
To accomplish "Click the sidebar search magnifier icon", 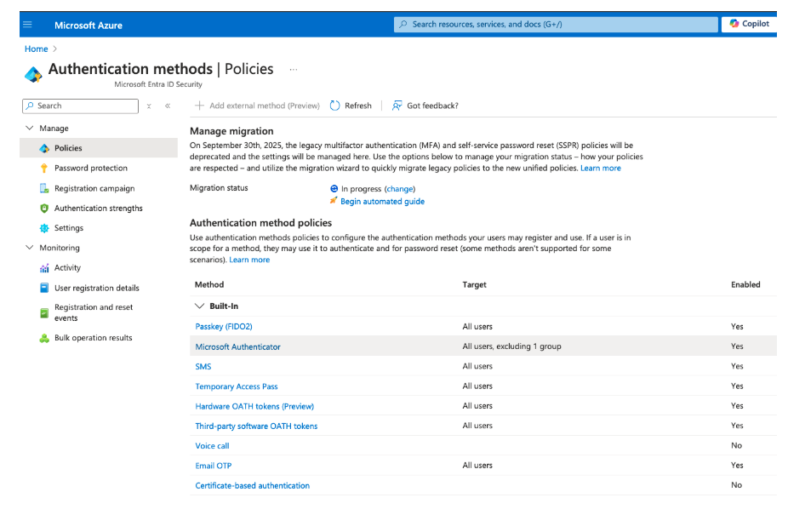I will [x=30, y=106].
